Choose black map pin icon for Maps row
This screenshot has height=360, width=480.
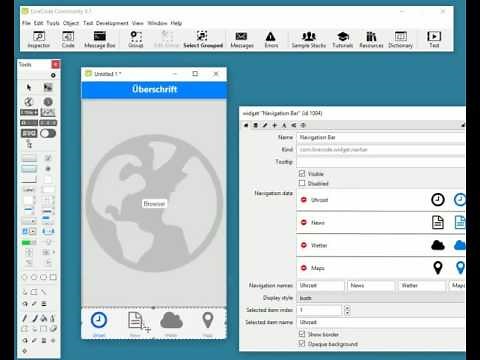pos(438,268)
